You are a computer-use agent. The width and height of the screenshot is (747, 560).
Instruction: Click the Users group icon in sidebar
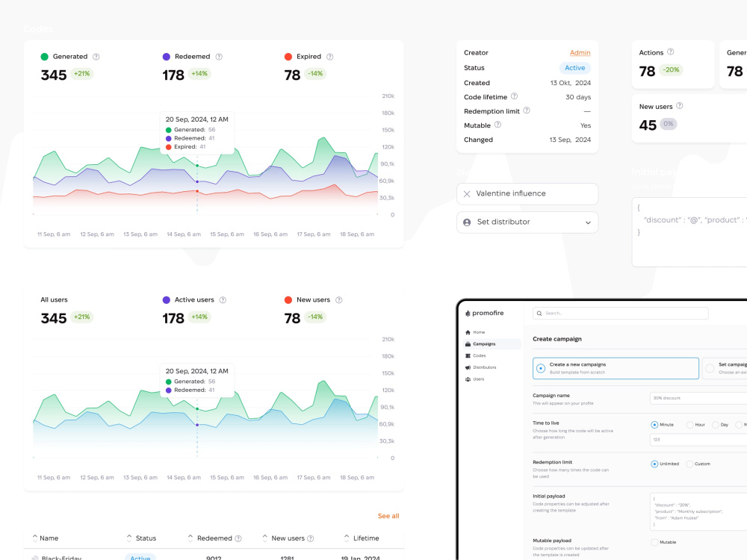coord(468,379)
